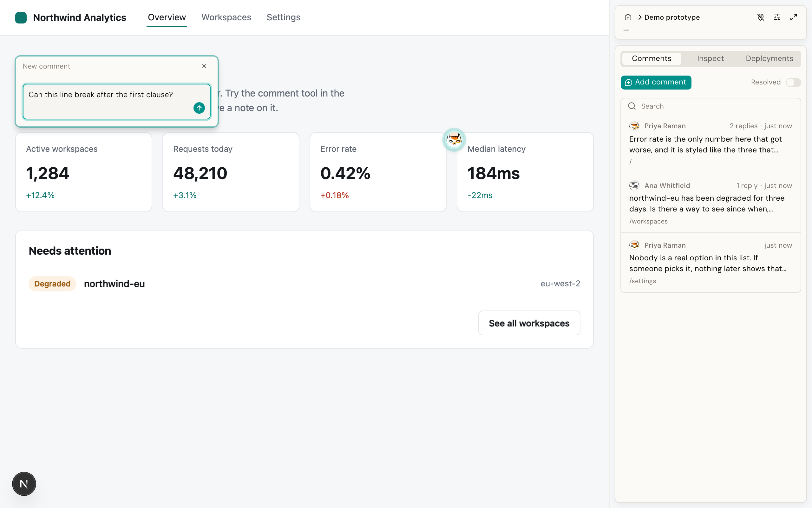Switch to the Inspect tab

click(x=710, y=58)
